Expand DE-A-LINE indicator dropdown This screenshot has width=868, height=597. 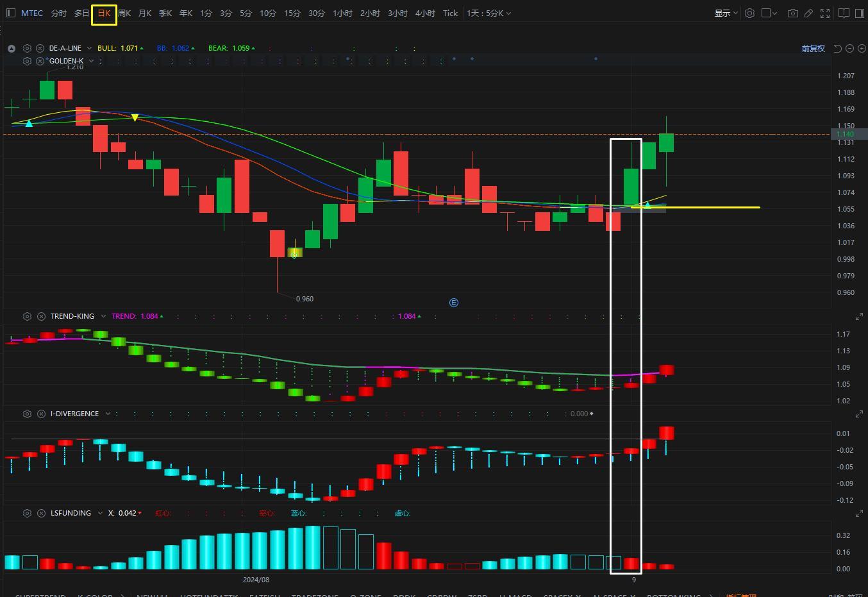pyautogui.click(x=89, y=48)
